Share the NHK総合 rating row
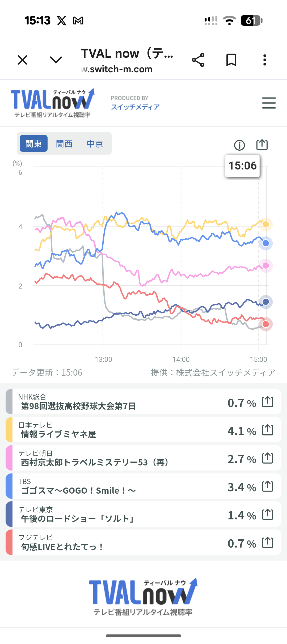287x644 pixels. [x=268, y=402]
